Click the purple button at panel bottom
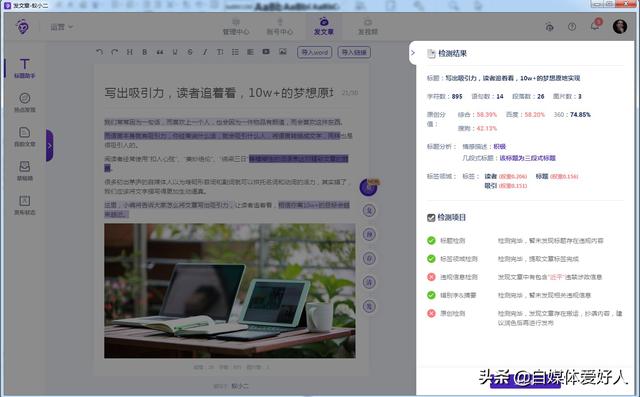The width and height of the screenshot is (640, 397). [x=525, y=381]
